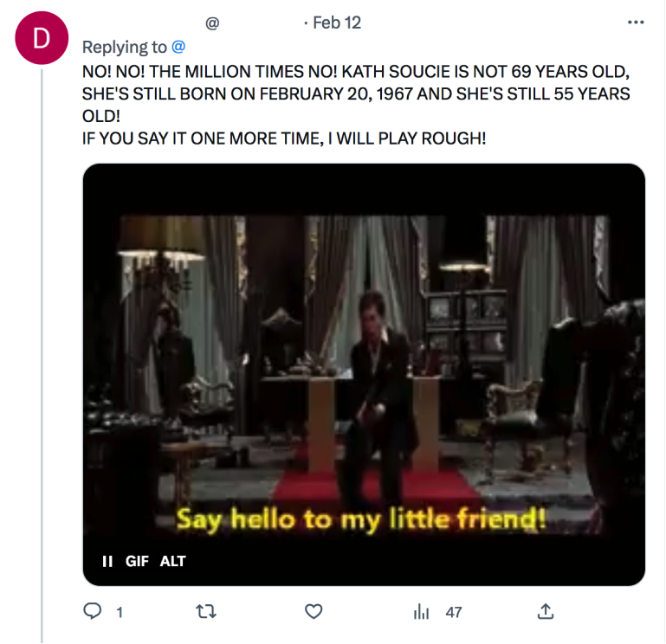Pause the playing GIF
Viewport: 666px width, 644px height.
107,561
